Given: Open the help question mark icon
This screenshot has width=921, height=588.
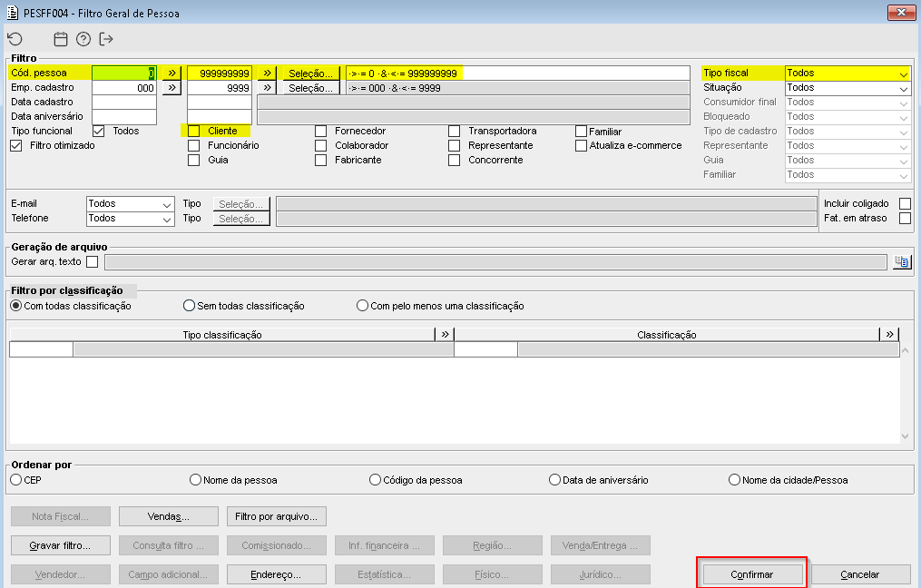Looking at the screenshot, I should point(83,39).
